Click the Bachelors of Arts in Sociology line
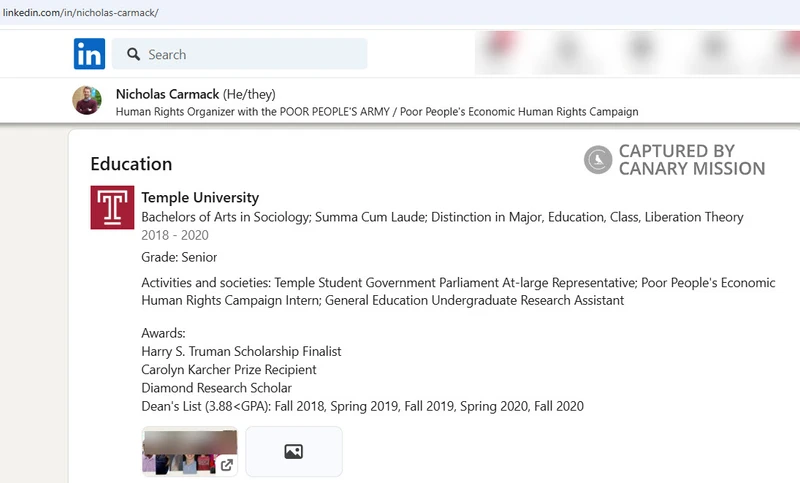 (442, 217)
